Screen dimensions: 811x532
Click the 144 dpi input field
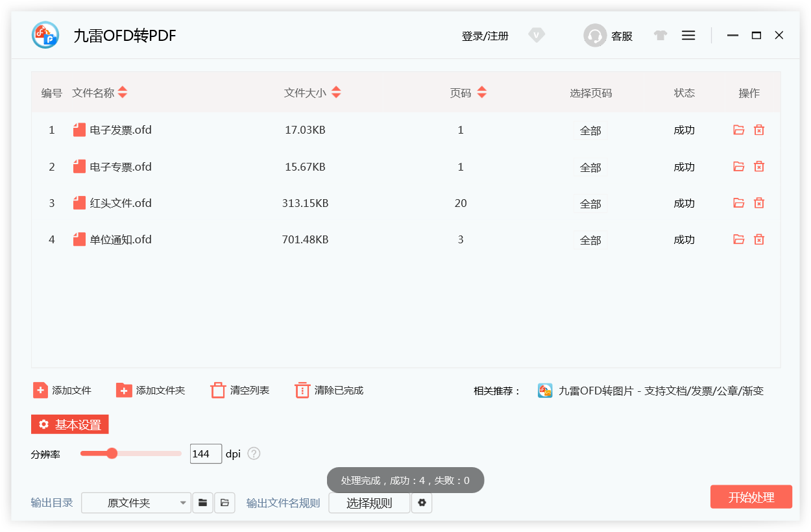(x=206, y=453)
